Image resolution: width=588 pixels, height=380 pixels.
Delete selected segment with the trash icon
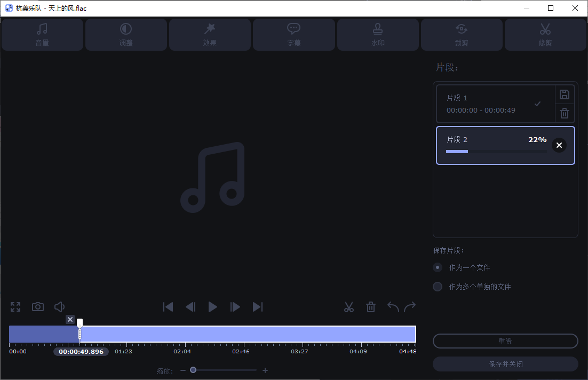coord(371,306)
